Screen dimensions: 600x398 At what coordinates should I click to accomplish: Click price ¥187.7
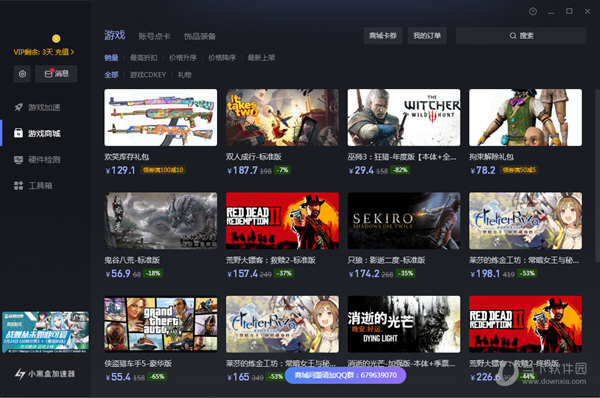(x=242, y=170)
